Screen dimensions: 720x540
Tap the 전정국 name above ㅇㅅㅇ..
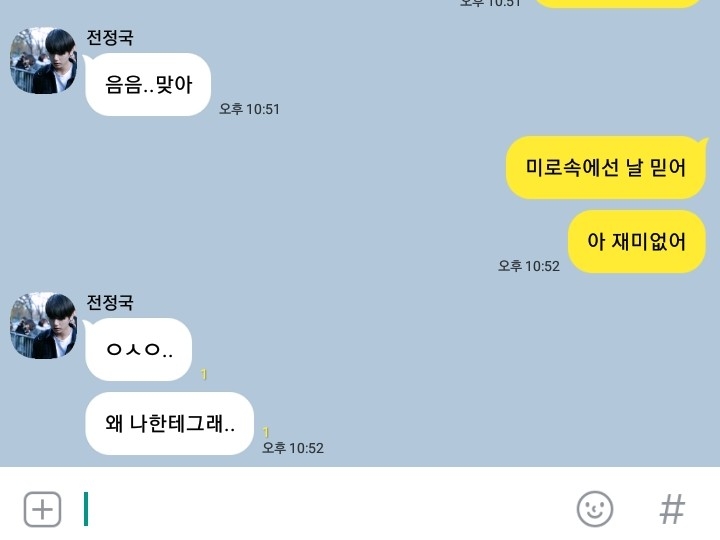pyautogui.click(x=110, y=302)
